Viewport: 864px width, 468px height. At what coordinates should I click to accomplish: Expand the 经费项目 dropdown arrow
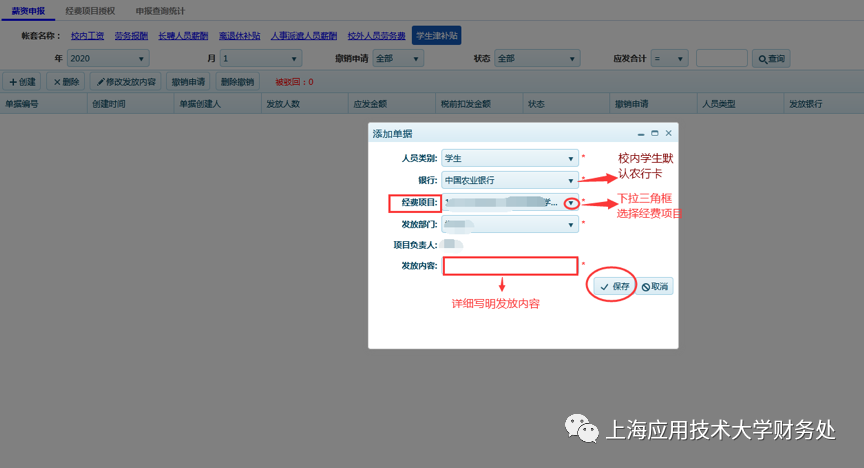coord(571,203)
